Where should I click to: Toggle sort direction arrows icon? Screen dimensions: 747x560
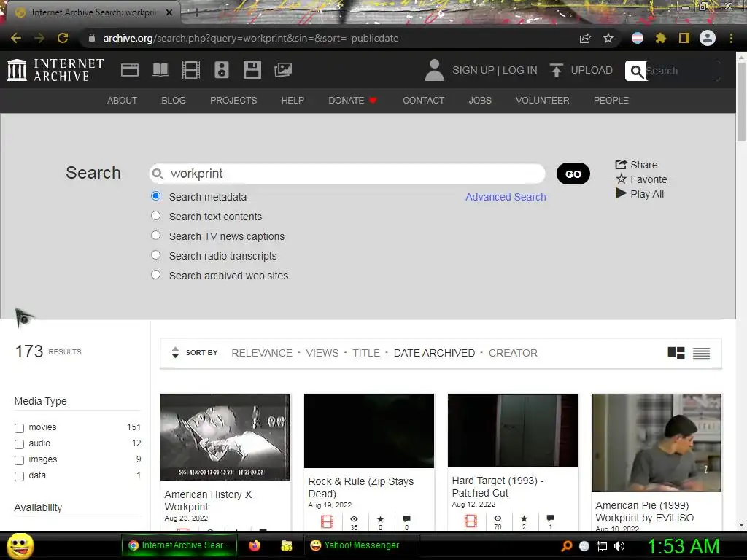tap(175, 352)
